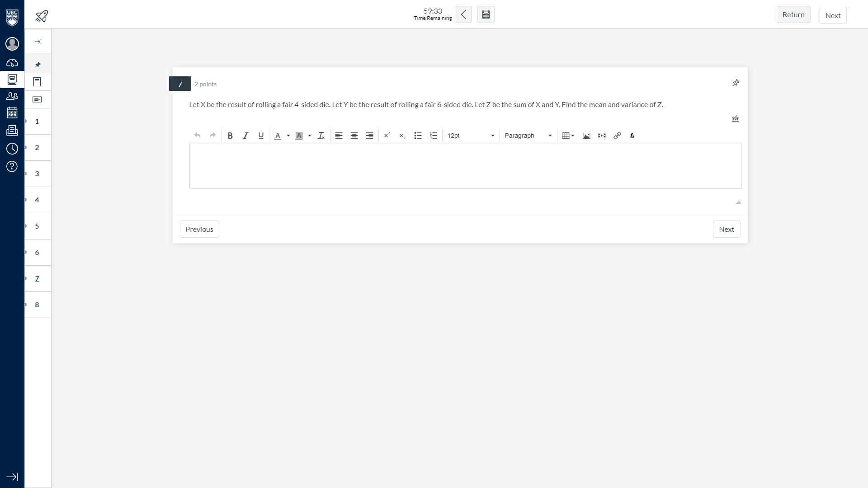The height and width of the screenshot is (488, 868).
Task: Toggle the bulleted list option
Action: (418, 136)
